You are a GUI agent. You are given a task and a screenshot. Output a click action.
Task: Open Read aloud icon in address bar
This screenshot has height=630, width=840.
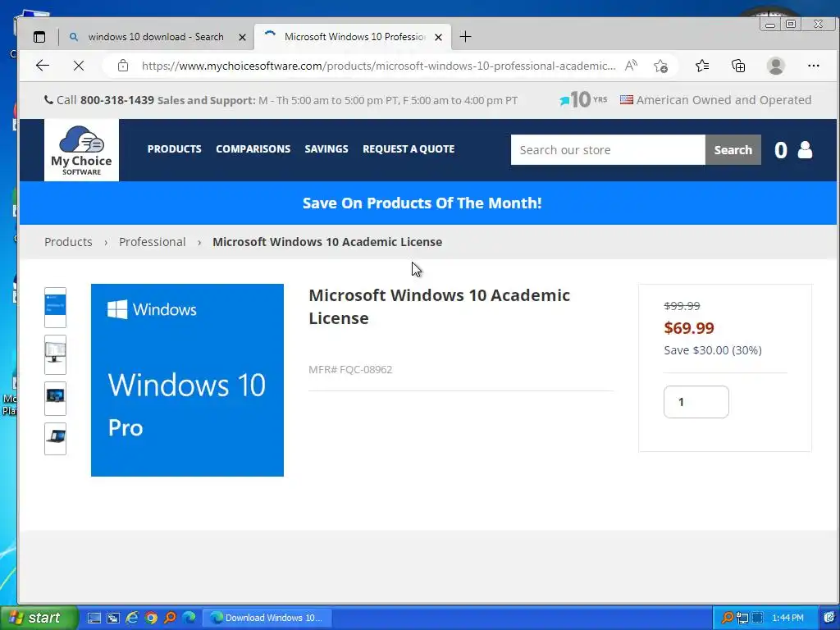(631, 66)
